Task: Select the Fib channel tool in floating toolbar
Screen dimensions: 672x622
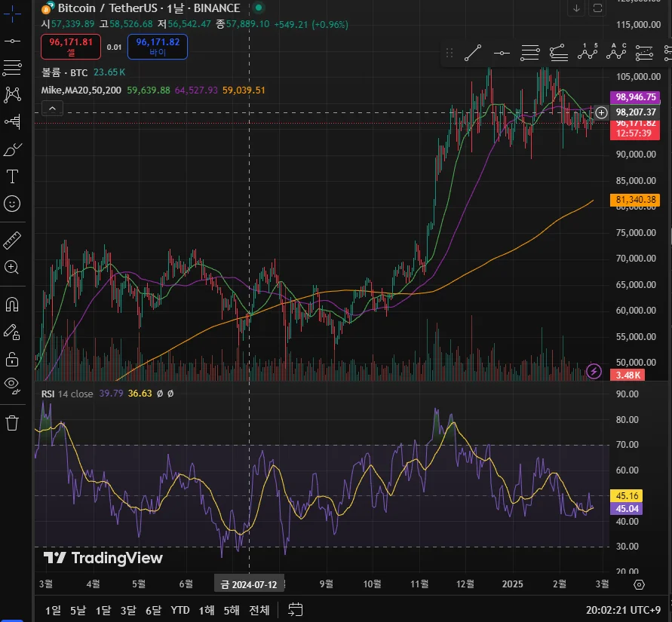Action: click(644, 53)
